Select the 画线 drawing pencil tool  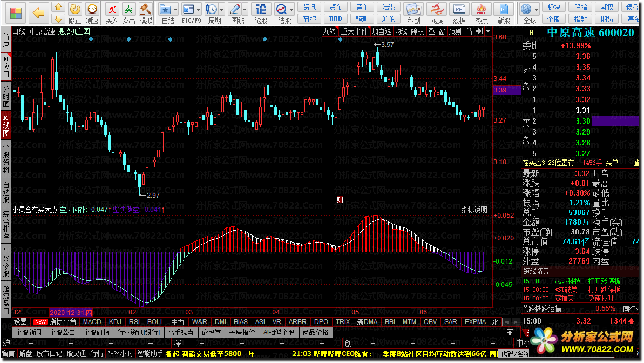point(235,9)
